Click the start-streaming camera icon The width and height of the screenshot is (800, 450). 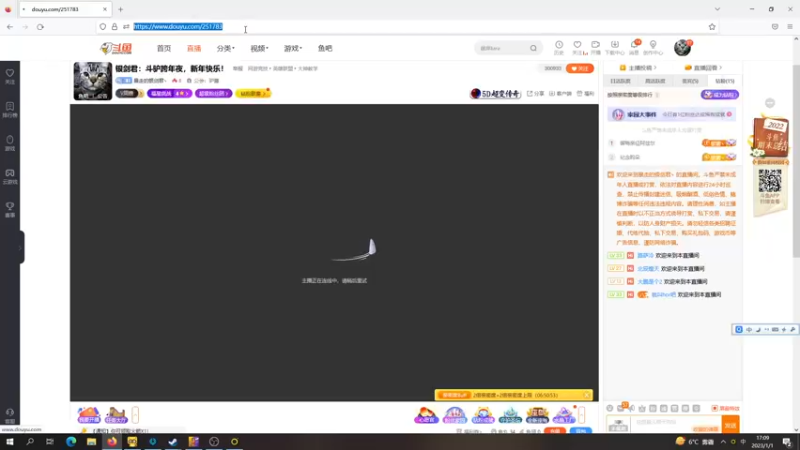point(595,47)
